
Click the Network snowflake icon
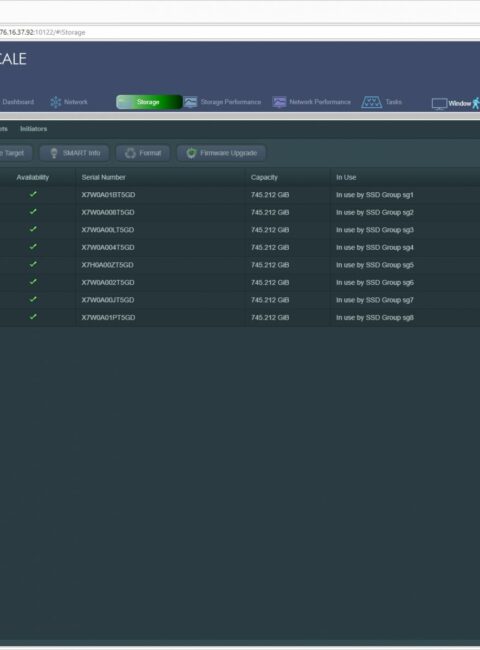[x=56, y=102]
